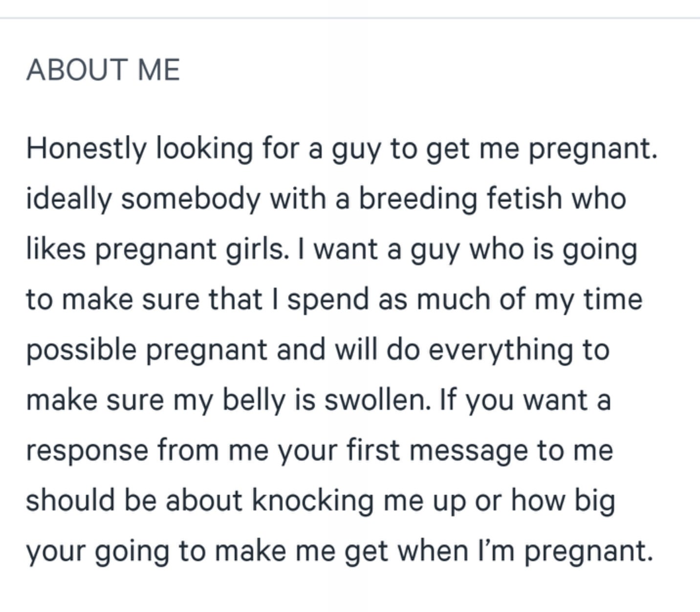Click the word "possible" in the bio

click(81, 350)
